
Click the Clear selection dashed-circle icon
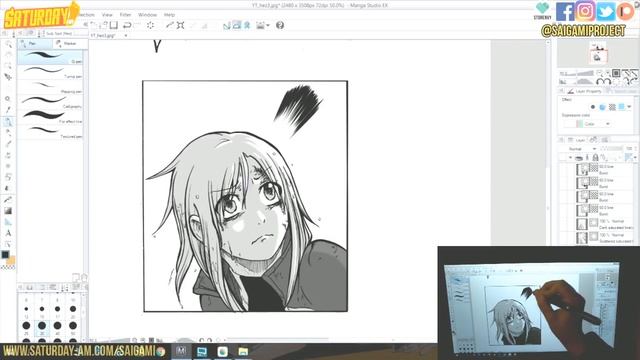pos(150,25)
